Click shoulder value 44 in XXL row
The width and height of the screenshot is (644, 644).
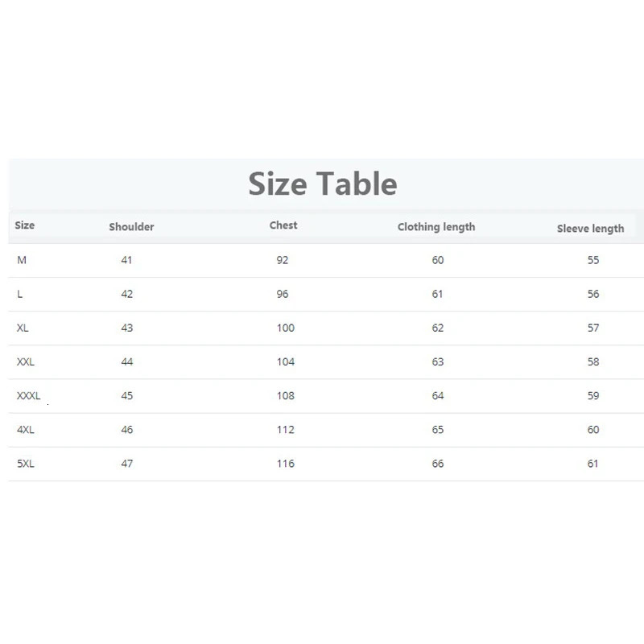[x=127, y=361]
